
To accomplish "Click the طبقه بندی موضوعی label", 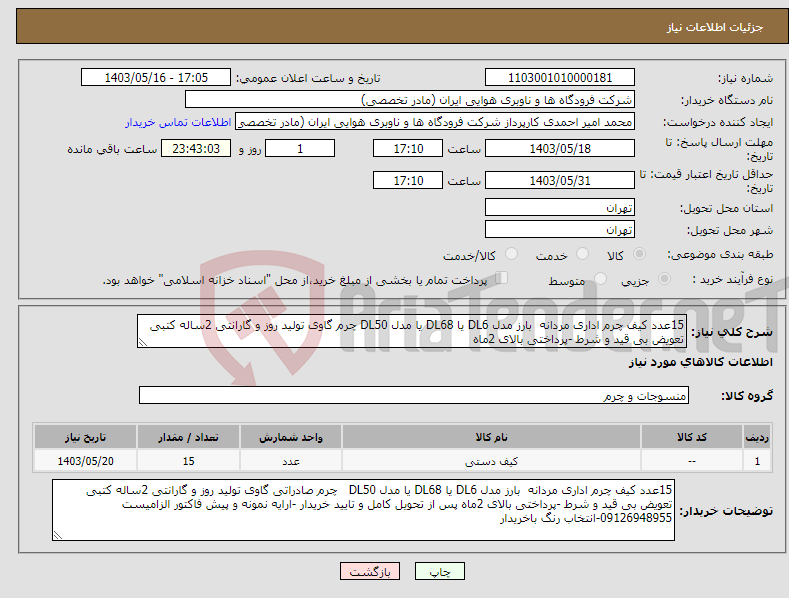I will click(720, 255).
